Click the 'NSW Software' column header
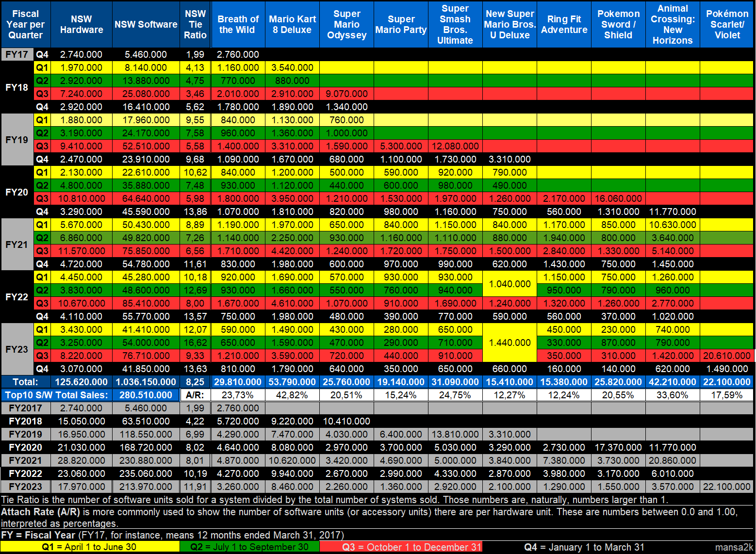Image resolution: width=756 pixels, height=554 pixels. [x=146, y=24]
